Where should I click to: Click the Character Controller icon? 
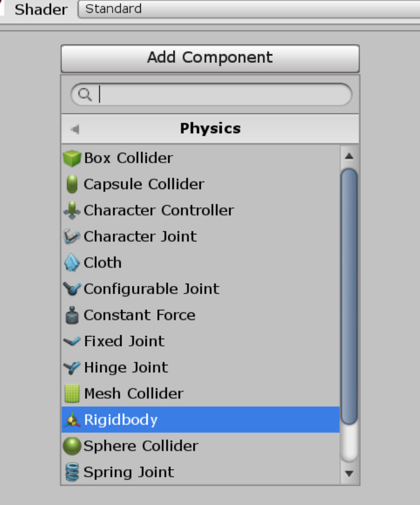tap(72, 210)
